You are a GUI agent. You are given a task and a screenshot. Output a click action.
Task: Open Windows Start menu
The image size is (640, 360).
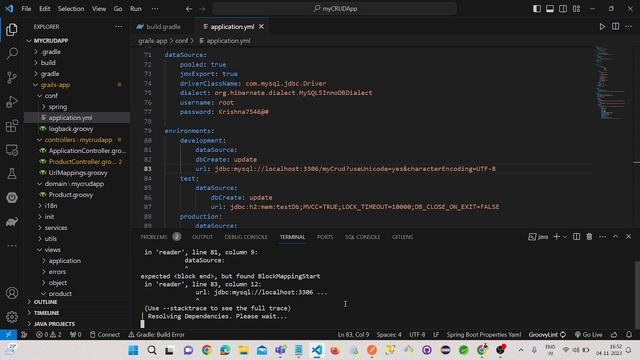pyautogui.click(x=133, y=350)
